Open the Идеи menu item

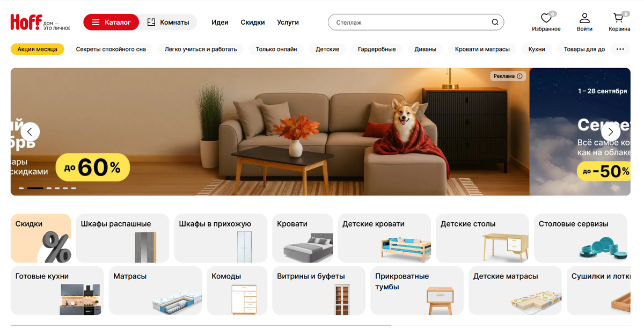coord(220,23)
